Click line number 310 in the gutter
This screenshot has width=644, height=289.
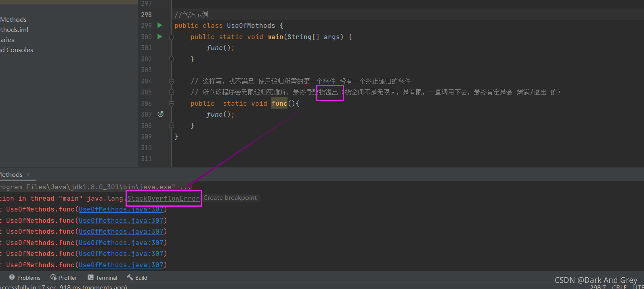pyautogui.click(x=147, y=148)
